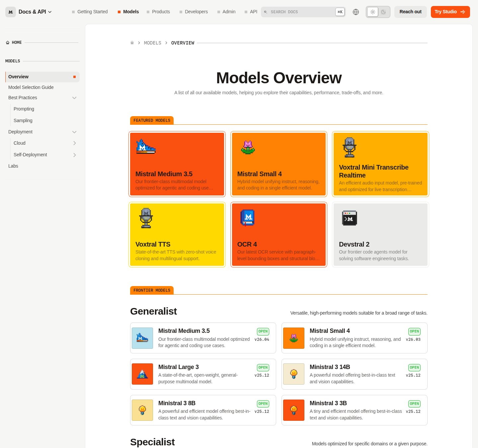Open the language globe icon
The width and height of the screenshot is (478, 448).
(x=356, y=12)
